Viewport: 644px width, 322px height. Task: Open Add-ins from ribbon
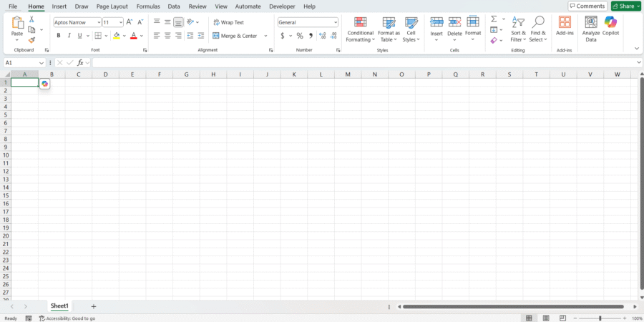point(565,26)
